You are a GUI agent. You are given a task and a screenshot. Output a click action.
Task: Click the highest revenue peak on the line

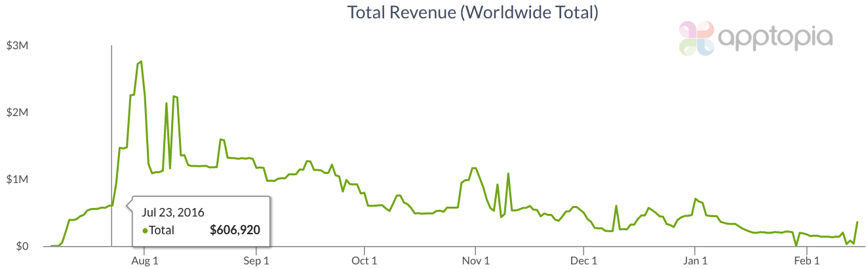[142, 62]
